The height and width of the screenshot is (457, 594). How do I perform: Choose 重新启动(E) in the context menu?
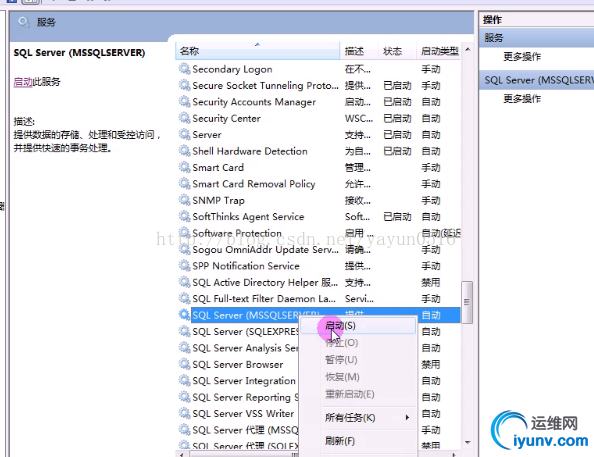tap(358, 394)
